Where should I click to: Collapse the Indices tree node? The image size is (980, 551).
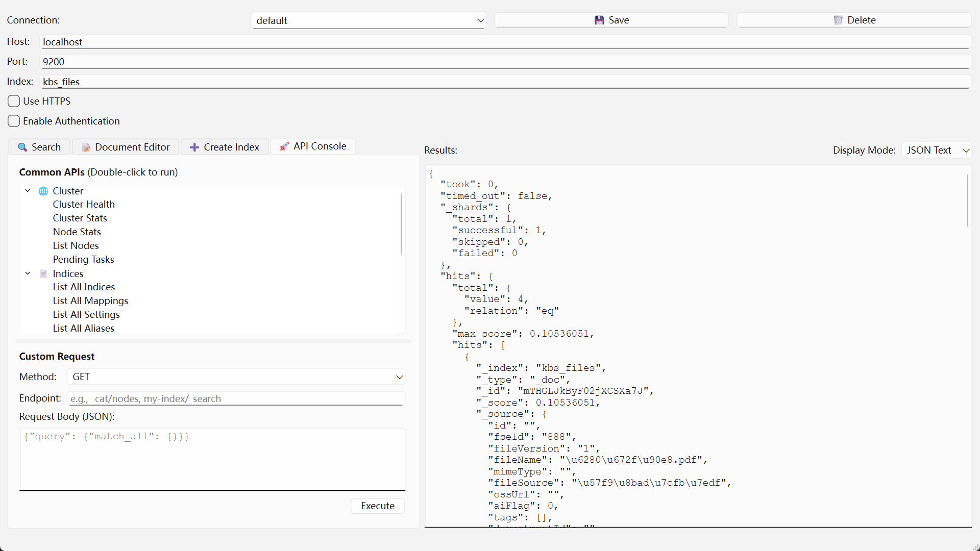[28, 273]
